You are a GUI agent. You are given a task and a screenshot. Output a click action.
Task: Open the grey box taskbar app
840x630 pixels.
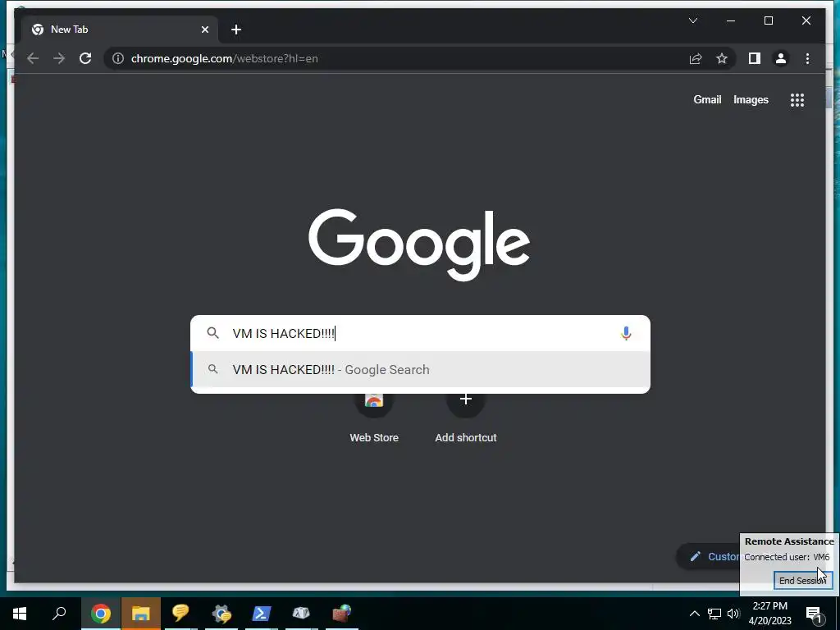point(301,614)
